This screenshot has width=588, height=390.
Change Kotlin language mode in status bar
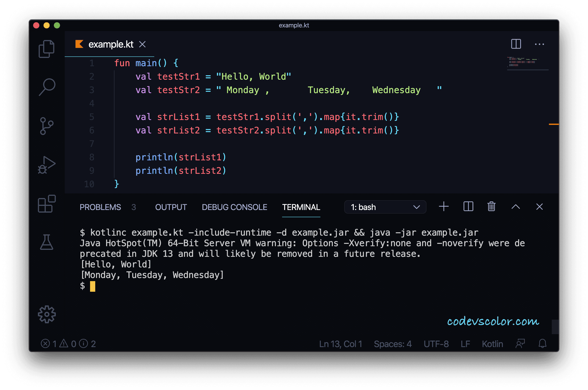tap(492, 344)
